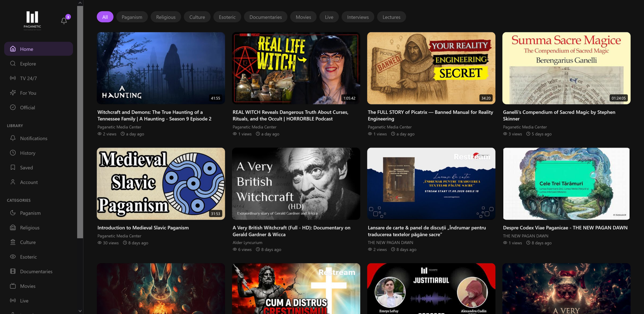
Task: Click the For You sparkle icon
Action: (13, 93)
